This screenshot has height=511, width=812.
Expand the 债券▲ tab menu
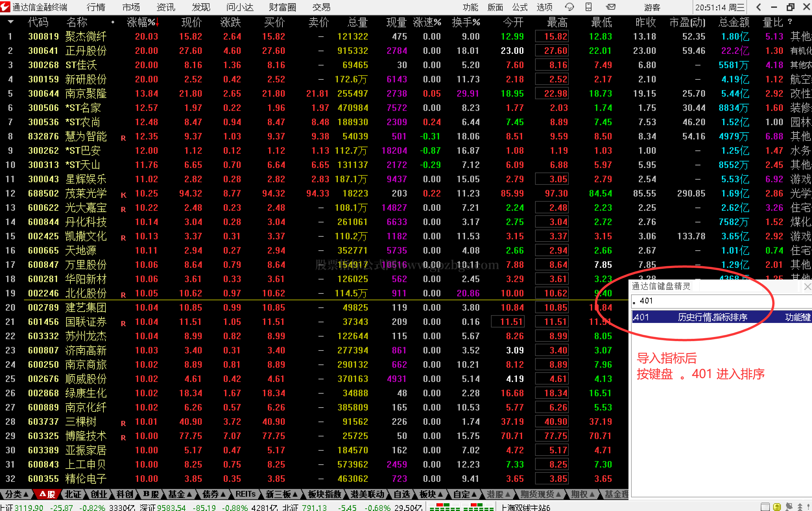click(214, 494)
